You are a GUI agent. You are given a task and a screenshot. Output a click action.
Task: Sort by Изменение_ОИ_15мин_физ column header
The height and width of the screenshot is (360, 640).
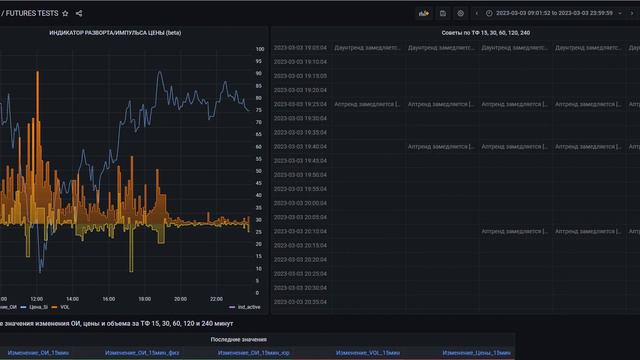tap(142, 353)
